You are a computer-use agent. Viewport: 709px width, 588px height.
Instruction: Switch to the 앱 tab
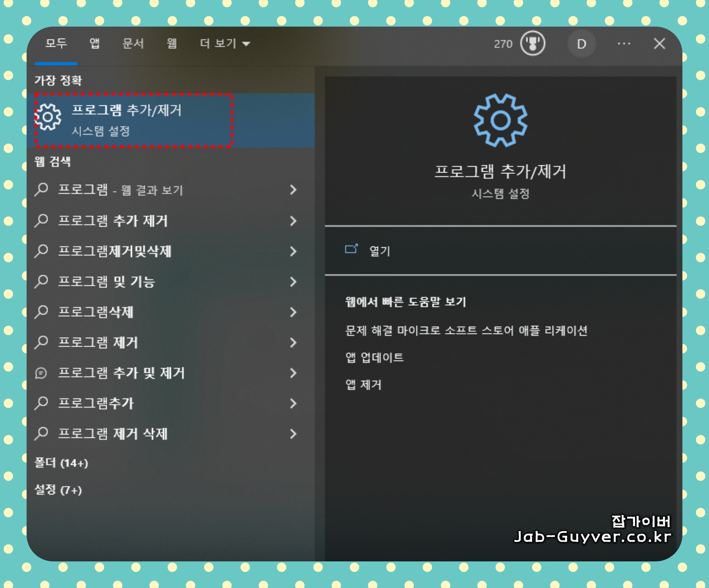coord(94,44)
